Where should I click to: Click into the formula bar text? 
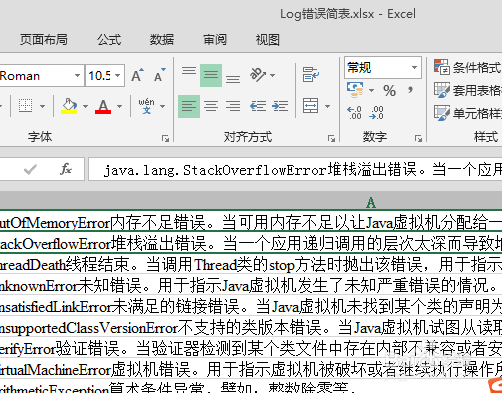(295, 170)
